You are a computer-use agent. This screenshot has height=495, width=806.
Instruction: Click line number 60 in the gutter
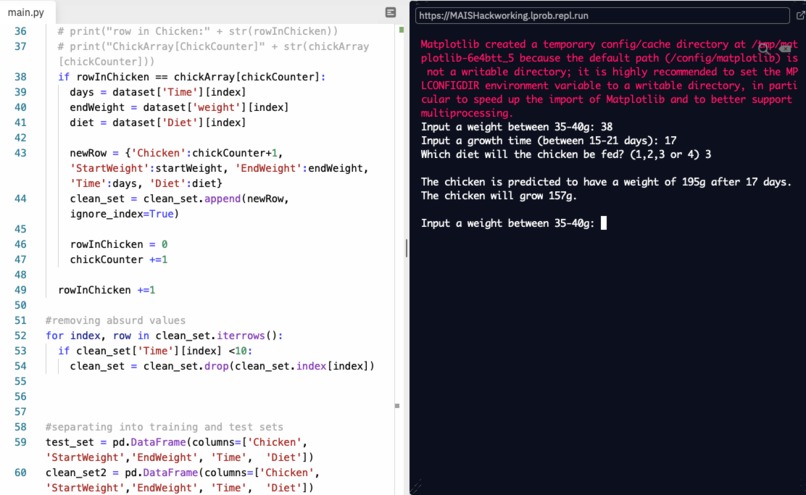21,472
